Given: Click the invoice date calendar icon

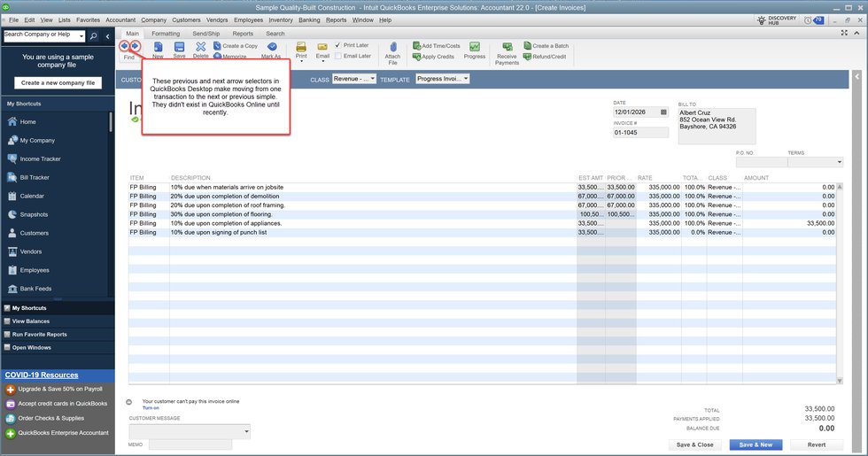Looking at the screenshot, I should click(x=663, y=112).
